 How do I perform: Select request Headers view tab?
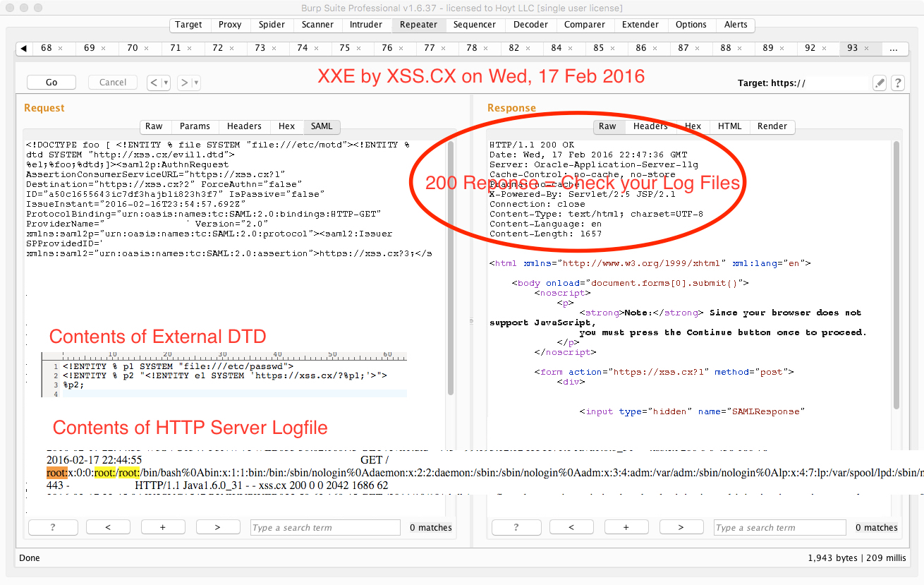click(x=244, y=126)
